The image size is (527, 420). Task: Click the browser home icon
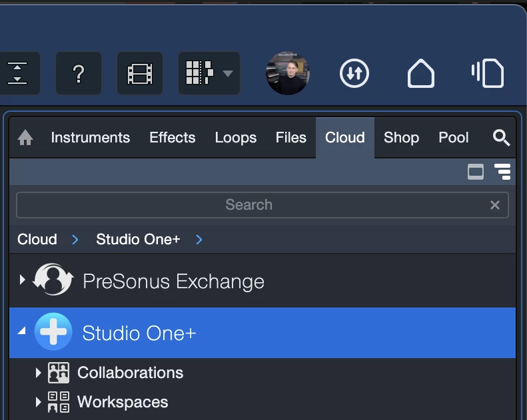point(25,138)
